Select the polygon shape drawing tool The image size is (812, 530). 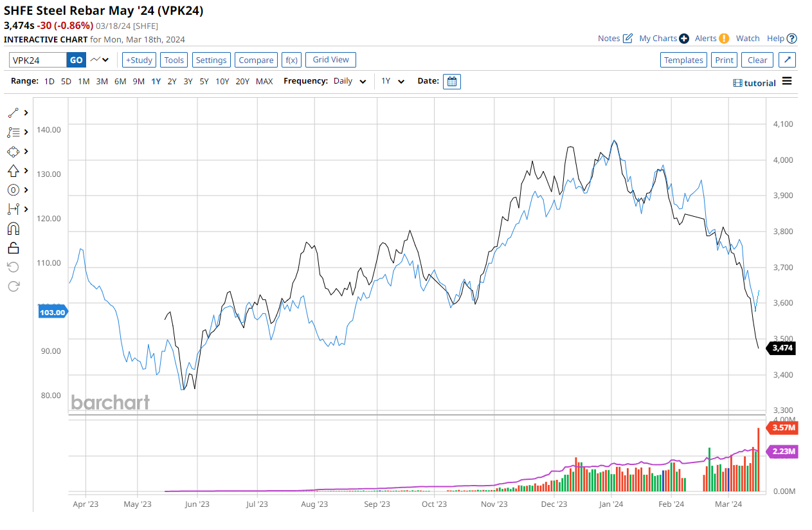pyautogui.click(x=14, y=151)
